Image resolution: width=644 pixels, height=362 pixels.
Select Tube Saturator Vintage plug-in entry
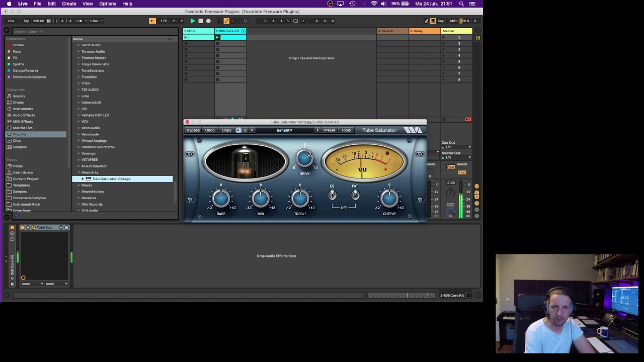(x=123, y=178)
